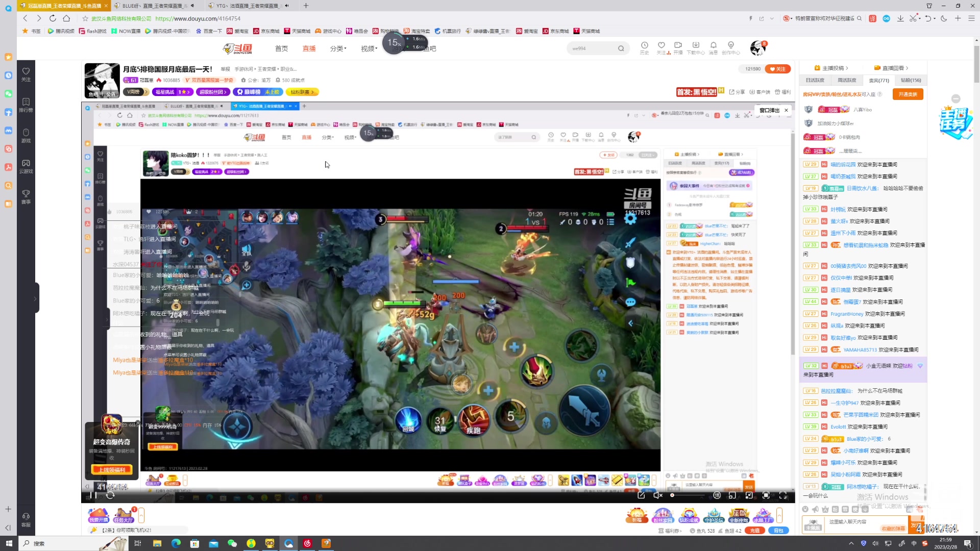Open the 直播 nav item

(x=309, y=48)
